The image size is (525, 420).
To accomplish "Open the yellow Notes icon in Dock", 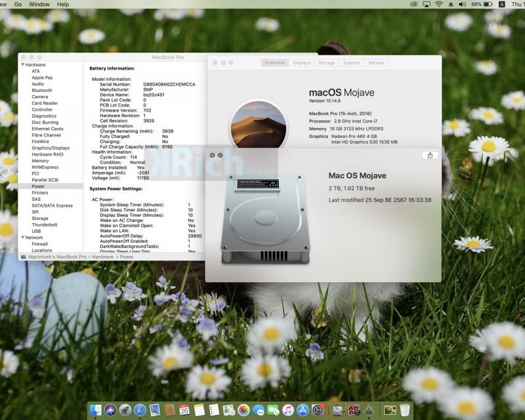I will (x=199, y=410).
